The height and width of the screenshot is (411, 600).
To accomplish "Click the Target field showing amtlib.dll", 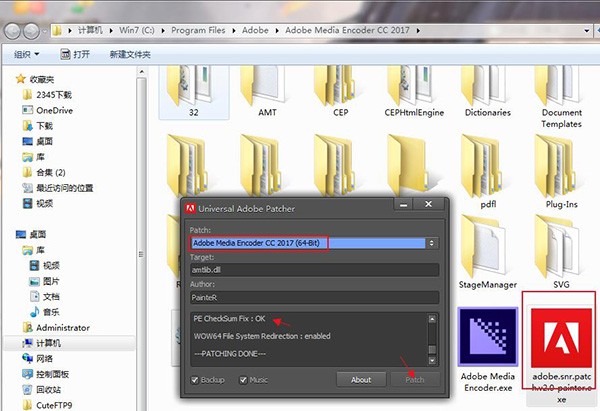I will 314,270.
